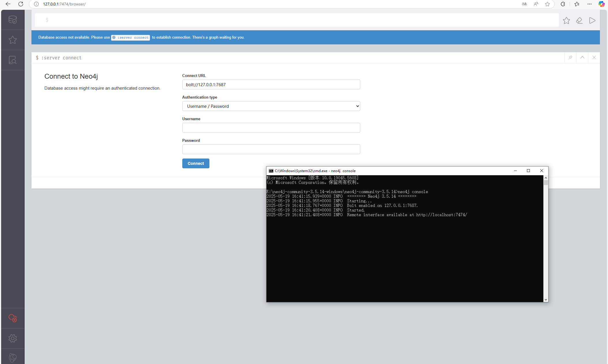
Task: Save editor query as favorite star
Action: [x=566, y=20]
